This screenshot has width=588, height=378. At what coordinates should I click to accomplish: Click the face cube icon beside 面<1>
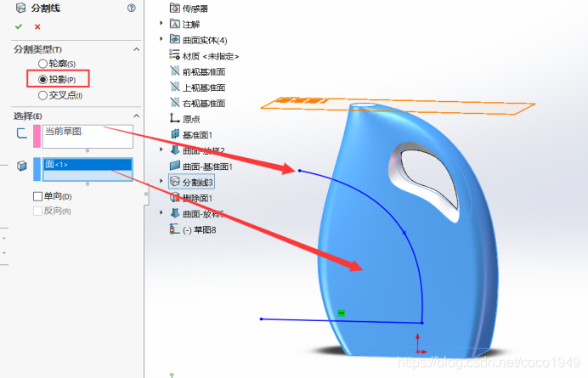22,166
